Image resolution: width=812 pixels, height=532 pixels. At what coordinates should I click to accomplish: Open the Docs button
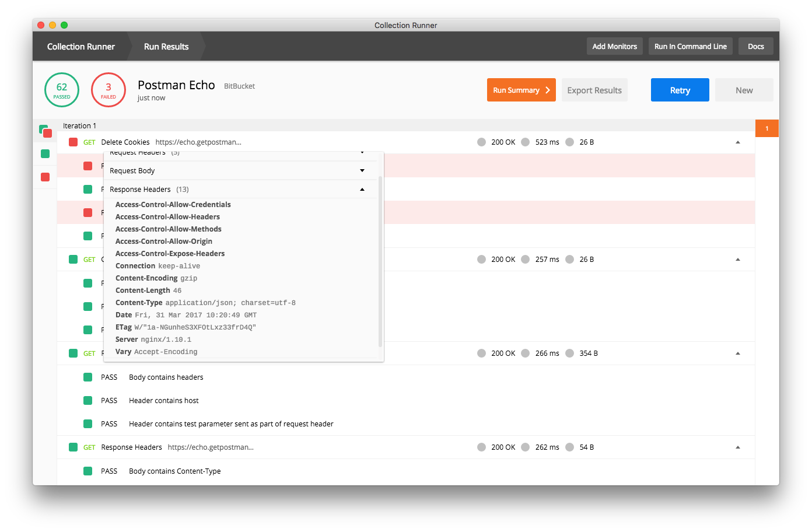(x=756, y=47)
